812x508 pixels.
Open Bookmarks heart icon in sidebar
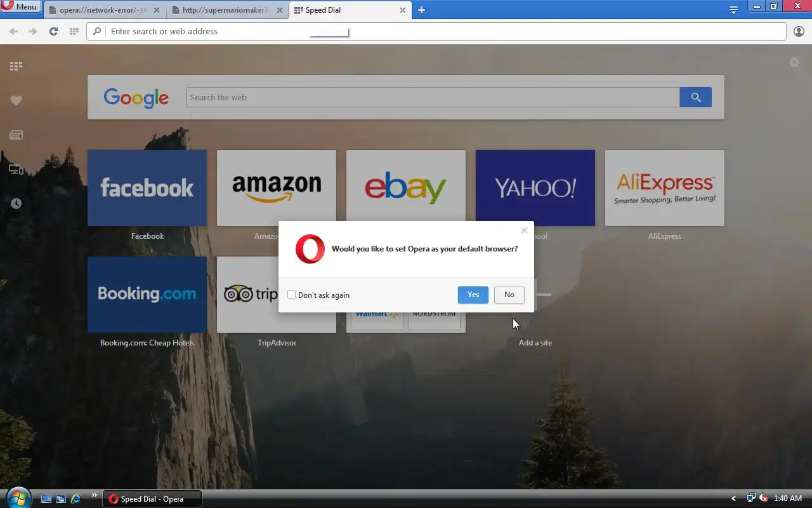tap(16, 100)
